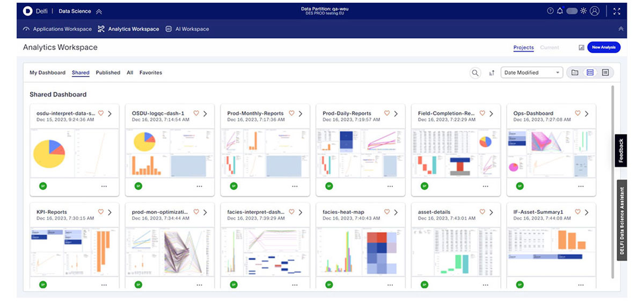This screenshot has width=644, height=301.
Task: Expand the Prod-Monthly-Reports card arrow
Action: (301, 113)
